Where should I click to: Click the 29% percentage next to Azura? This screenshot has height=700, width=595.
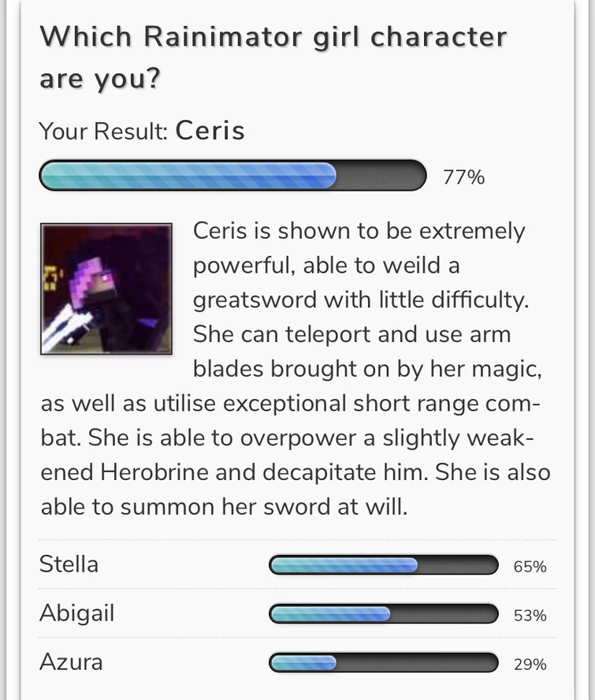[530, 664]
